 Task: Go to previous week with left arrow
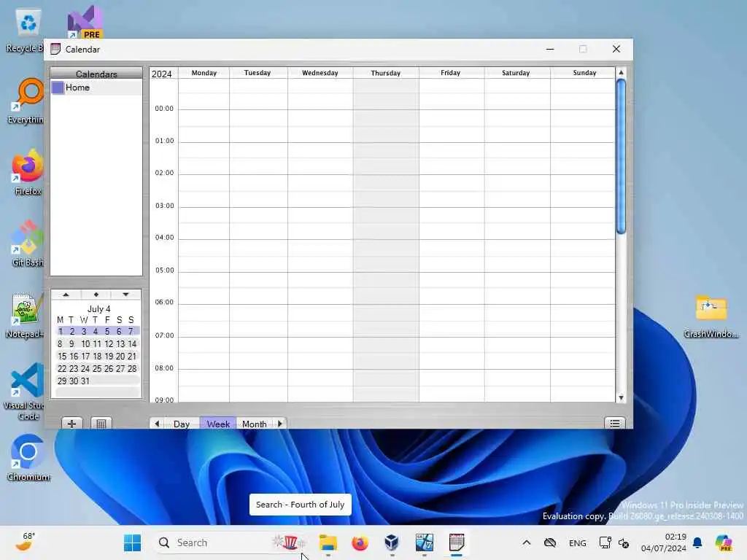point(157,424)
